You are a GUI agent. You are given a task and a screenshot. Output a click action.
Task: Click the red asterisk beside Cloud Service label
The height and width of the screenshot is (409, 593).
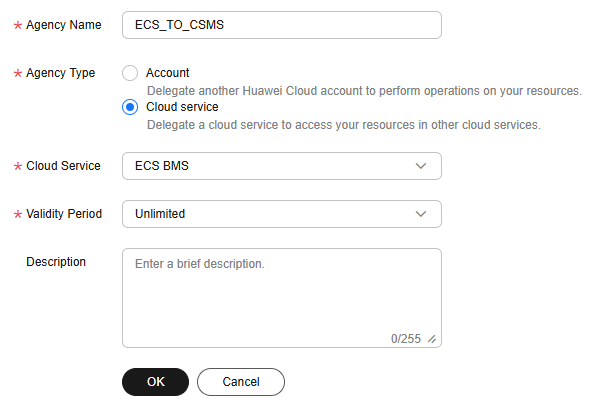click(18, 166)
